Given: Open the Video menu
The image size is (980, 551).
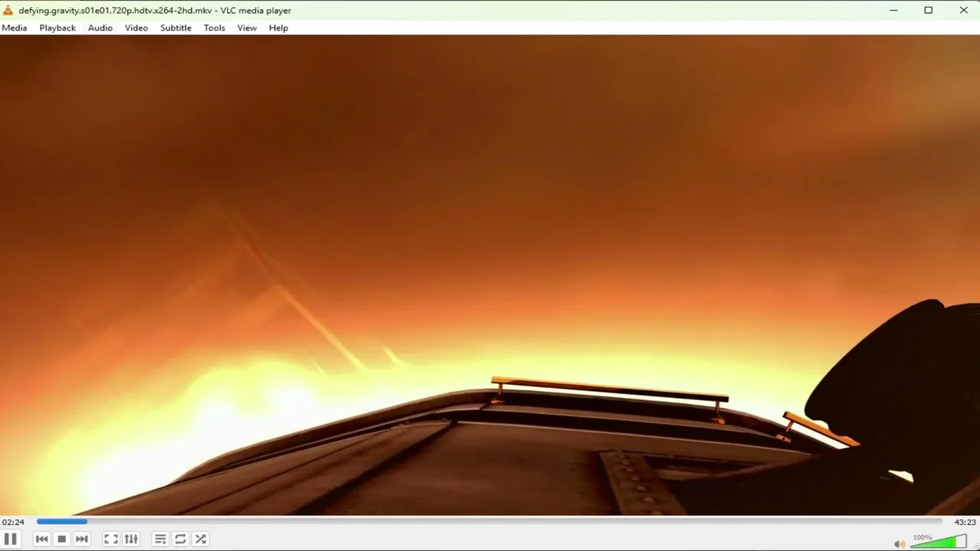Looking at the screenshot, I should pyautogui.click(x=136, y=28).
